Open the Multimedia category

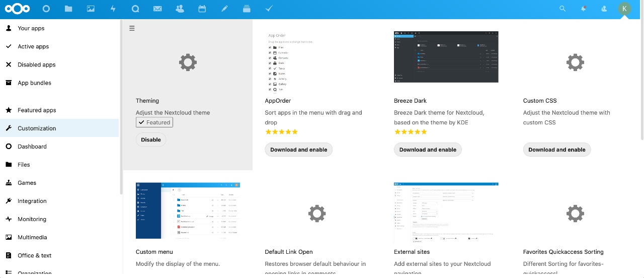59,237
